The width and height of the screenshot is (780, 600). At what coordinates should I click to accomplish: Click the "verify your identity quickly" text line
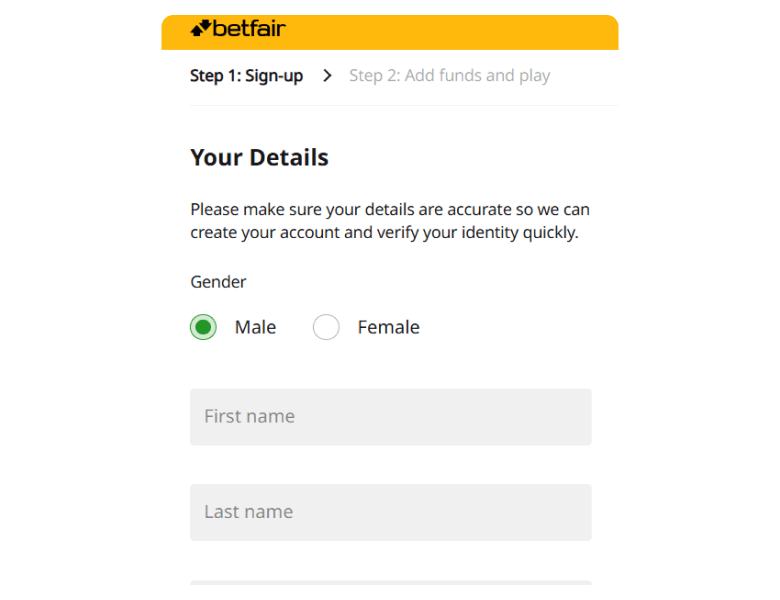pyautogui.click(x=384, y=233)
